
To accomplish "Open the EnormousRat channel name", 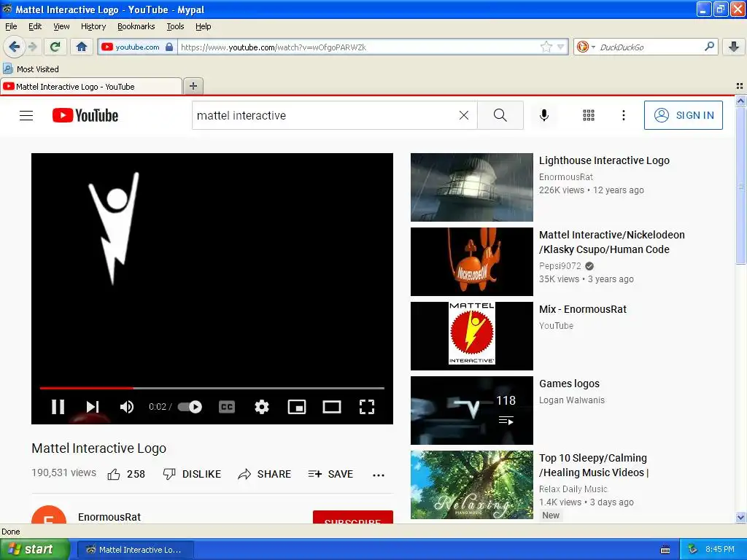I will coord(109,517).
